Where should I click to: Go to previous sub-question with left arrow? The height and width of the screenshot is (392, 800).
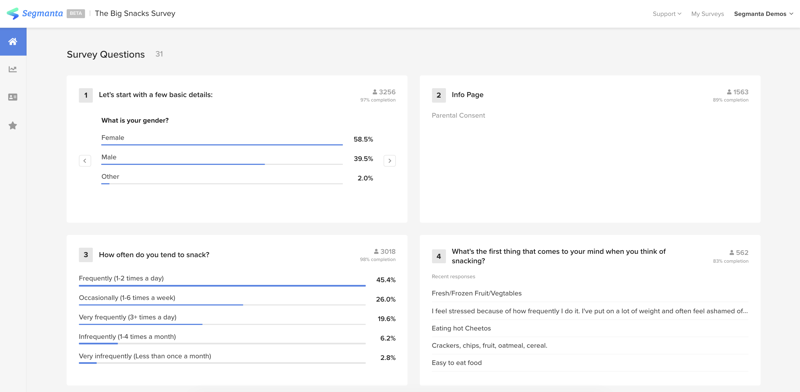click(85, 161)
